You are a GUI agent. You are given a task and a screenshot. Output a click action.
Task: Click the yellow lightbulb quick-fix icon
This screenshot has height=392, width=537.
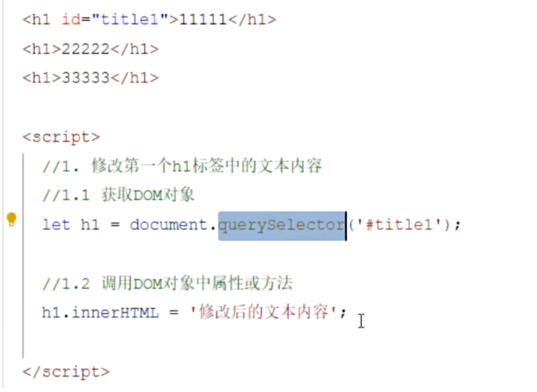pos(11,219)
